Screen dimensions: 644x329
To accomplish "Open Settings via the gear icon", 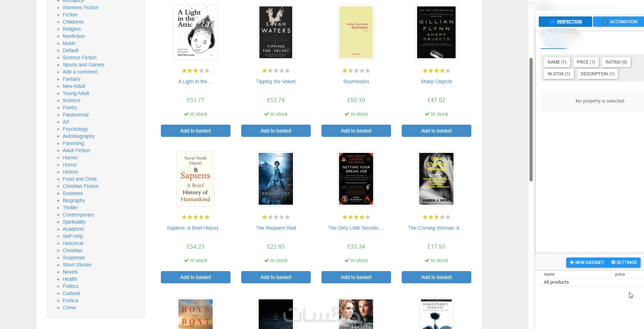I will tap(613, 263).
